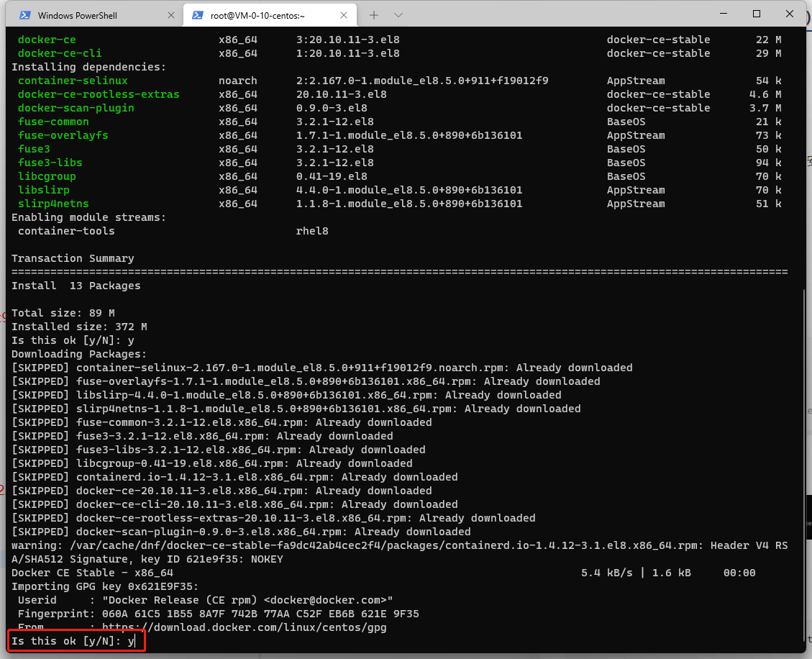Click the docker-ce package name
The image size is (812, 659).
point(47,40)
